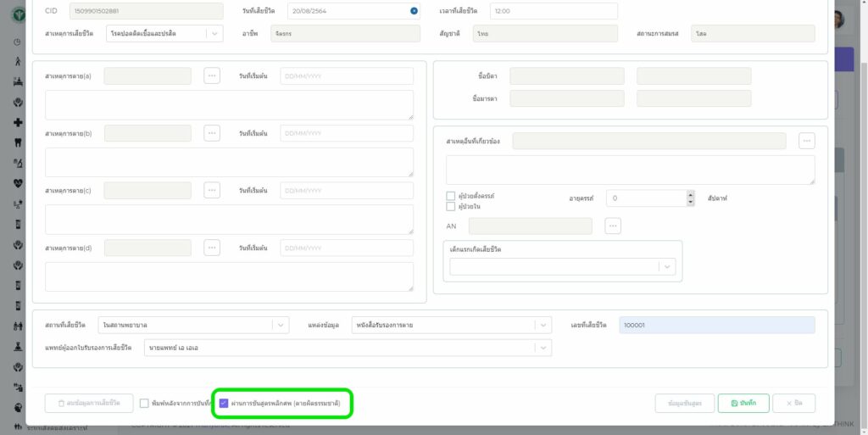Viewport: 868px width, 435px height.
Task: Click the บันทึก save button
Action: click(x=743, y=404)
